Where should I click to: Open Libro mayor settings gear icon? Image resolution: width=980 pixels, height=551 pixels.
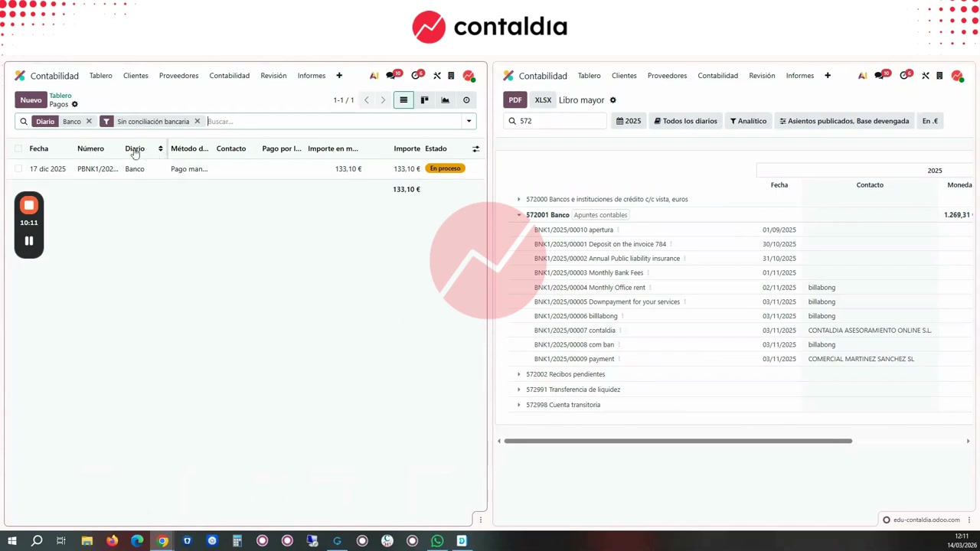click(612, 100)
